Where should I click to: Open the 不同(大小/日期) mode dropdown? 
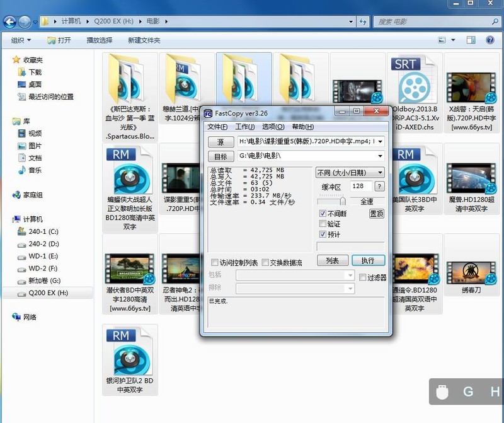[x=381, y=171]
